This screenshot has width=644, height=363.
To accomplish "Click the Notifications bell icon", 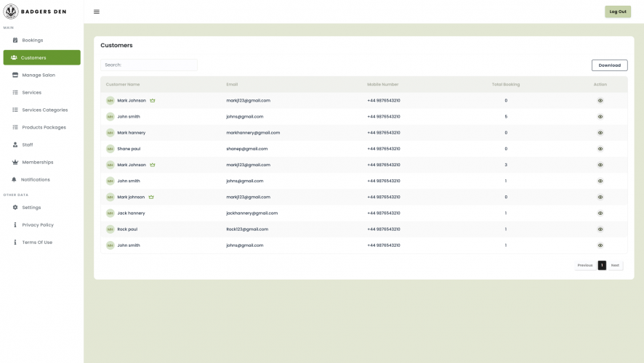I will [14, 179].
